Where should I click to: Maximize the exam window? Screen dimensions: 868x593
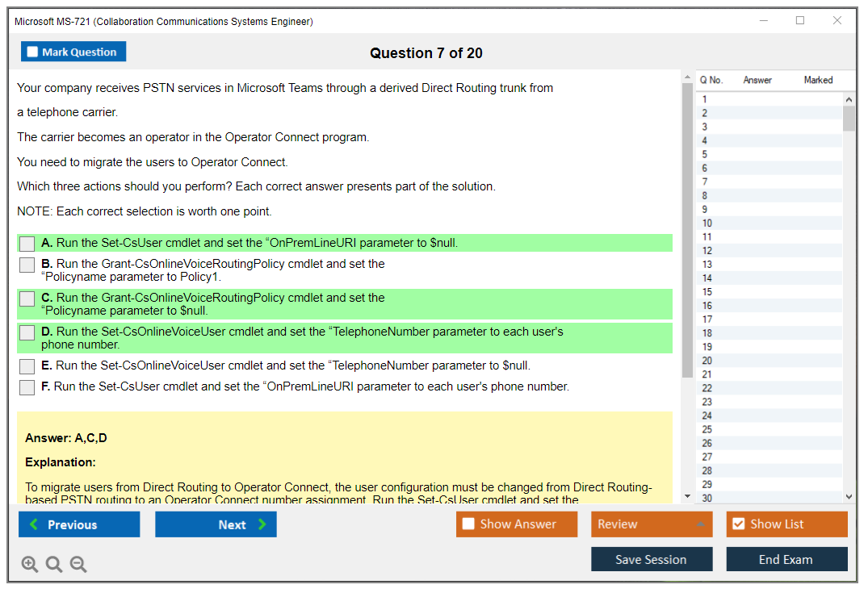[x=800, y=20]
